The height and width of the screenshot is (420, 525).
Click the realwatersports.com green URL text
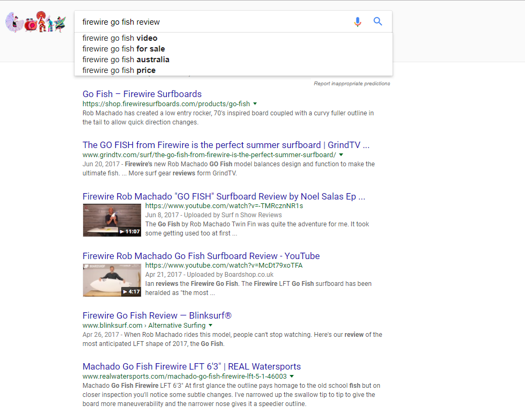click(184, 376)
